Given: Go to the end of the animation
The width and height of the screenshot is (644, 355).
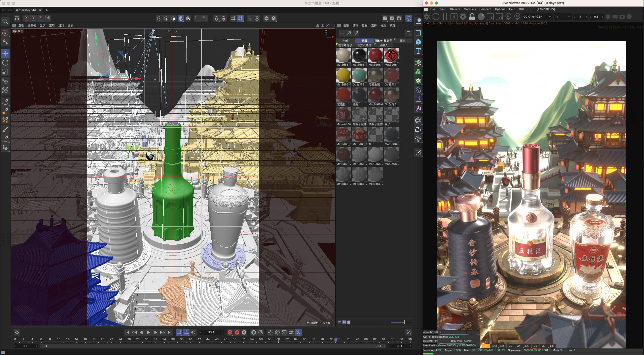Looking at the screenshot, I should pyautogui.click(x=170, y=332).
